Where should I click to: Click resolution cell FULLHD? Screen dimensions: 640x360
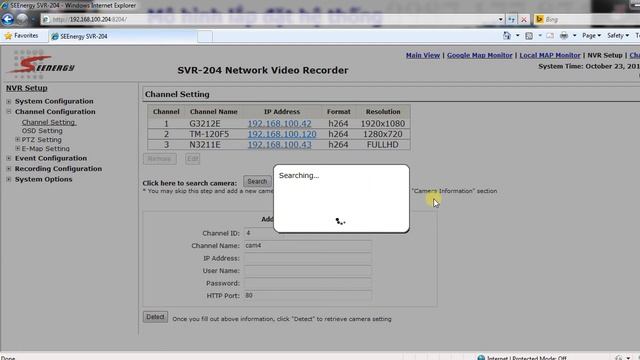pyautogui.click(x=383, y=145)
